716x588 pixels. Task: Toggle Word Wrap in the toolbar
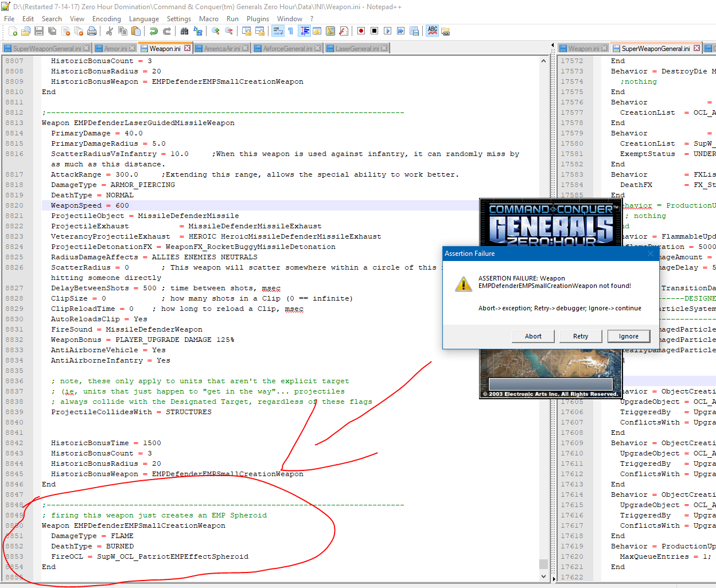(278, 31)
